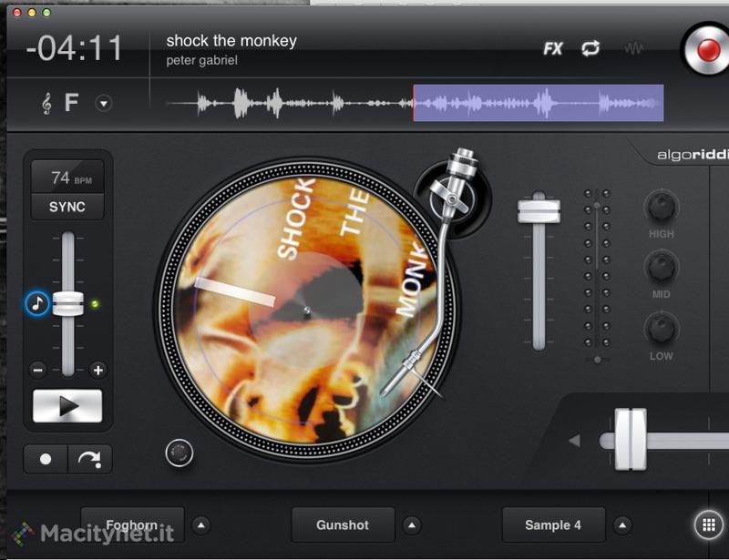Image resolution: width=729 pixels, height=560 pixels.
Task: Click the green tempo center indicator light
Action: coord(95,304)
